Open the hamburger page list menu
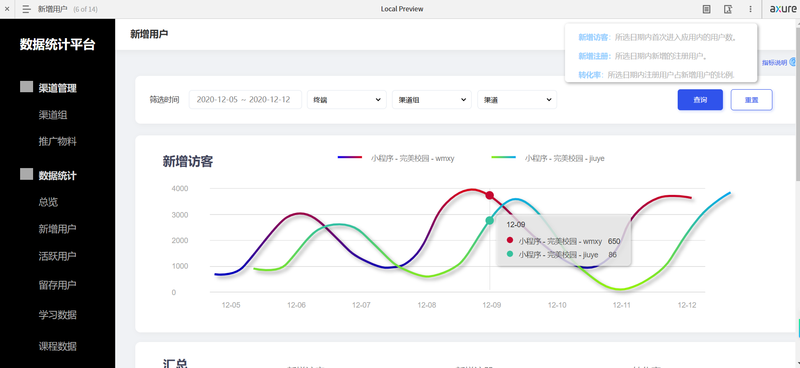This screenshot has height=368, width=800. pos(27,9)
